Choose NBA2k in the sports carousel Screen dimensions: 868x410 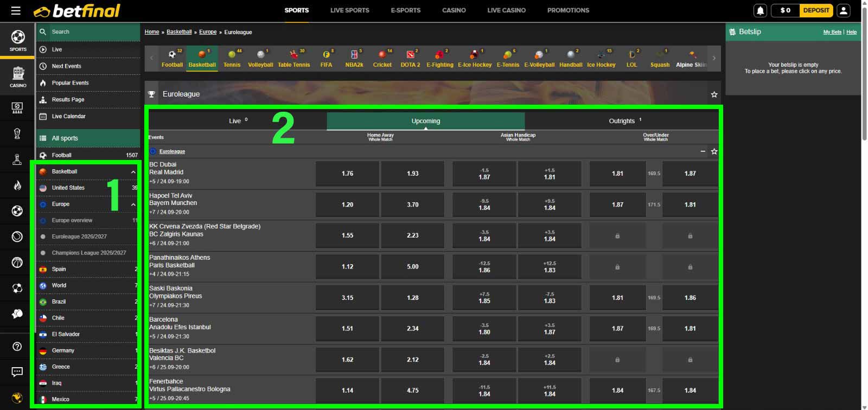click(x=354, y=59)
